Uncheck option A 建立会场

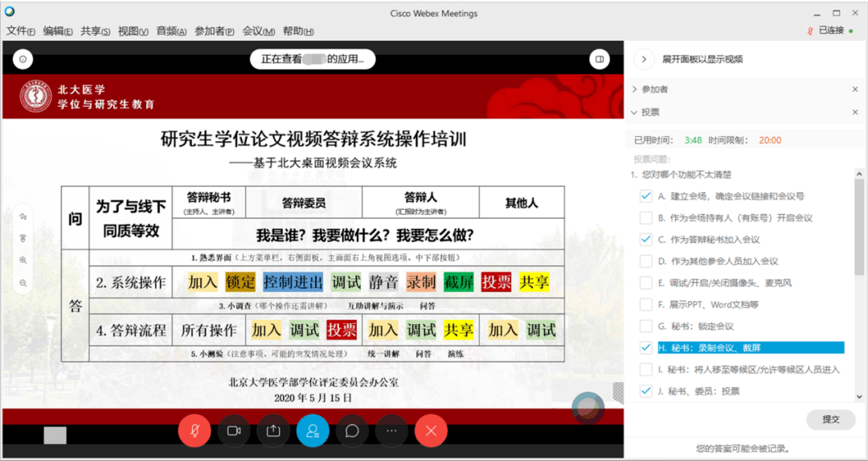tap(645, 196)
